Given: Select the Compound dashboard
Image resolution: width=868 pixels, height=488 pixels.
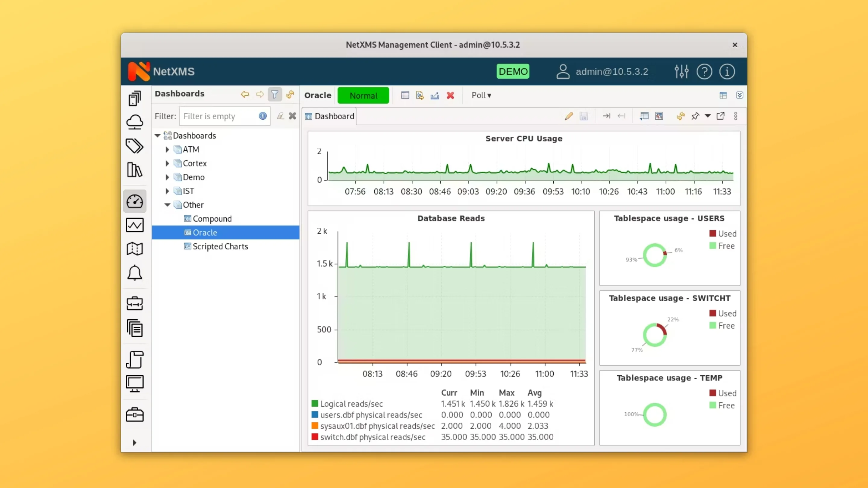Looking at the screenshot, I should tap(212, 219).
